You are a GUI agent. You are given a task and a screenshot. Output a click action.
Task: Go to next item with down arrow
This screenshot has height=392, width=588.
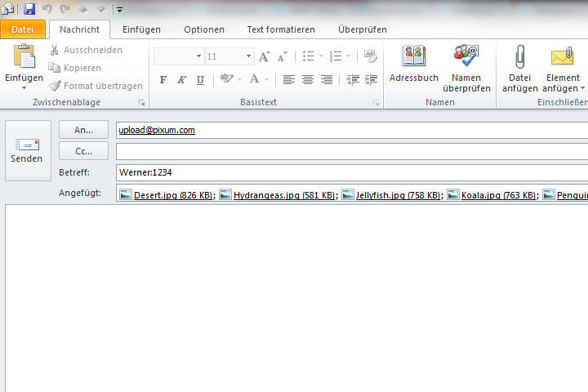click(x=101, y=9)
